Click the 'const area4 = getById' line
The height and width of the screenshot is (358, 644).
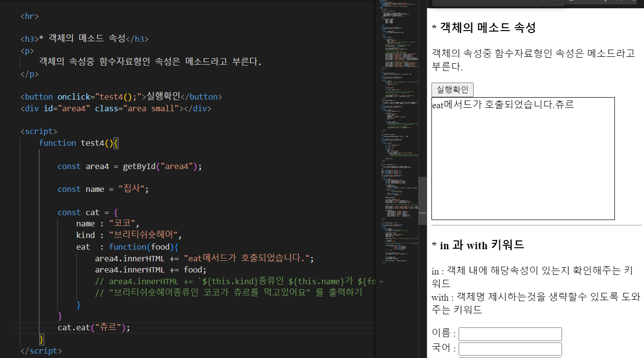click(129, 166)
